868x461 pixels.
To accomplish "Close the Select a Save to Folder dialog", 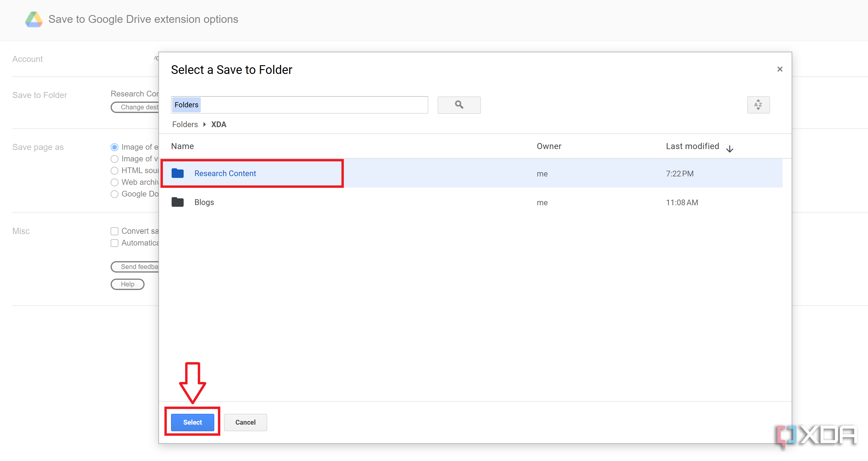I will tap(780, 69).
